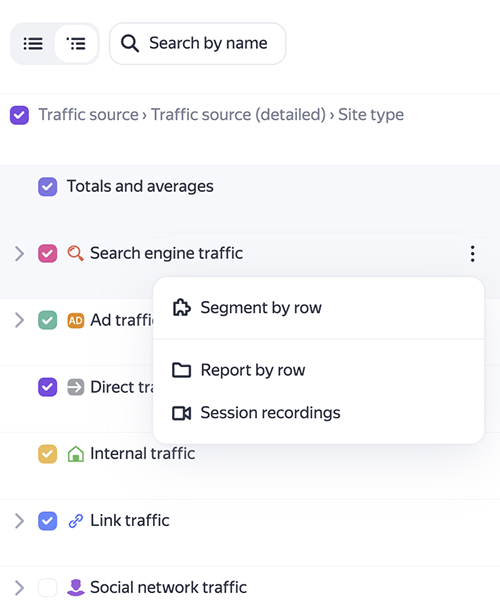
Task: Switch to flat list view icon
Action: 33,44
